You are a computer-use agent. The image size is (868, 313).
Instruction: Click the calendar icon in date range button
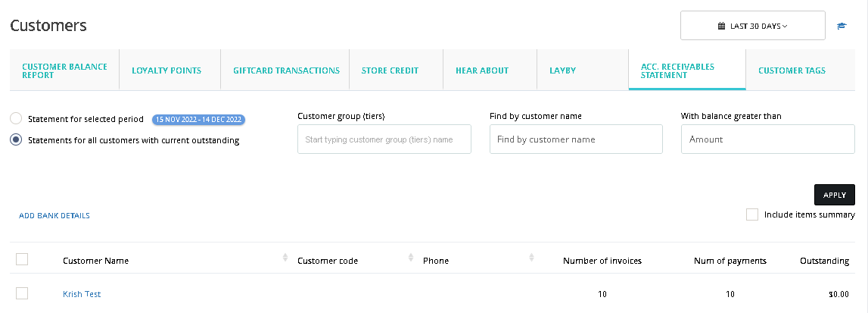(x=721, y=26)
